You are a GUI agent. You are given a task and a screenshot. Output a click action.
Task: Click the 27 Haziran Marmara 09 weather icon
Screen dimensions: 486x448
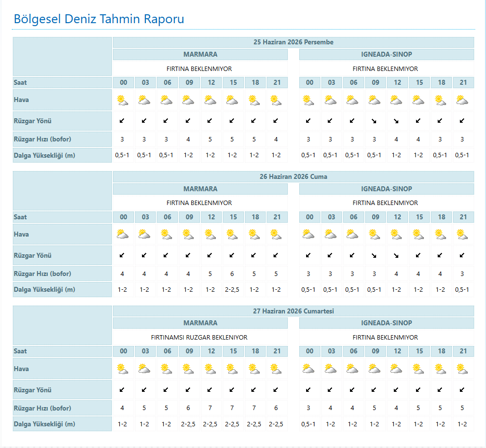[188, 369]
